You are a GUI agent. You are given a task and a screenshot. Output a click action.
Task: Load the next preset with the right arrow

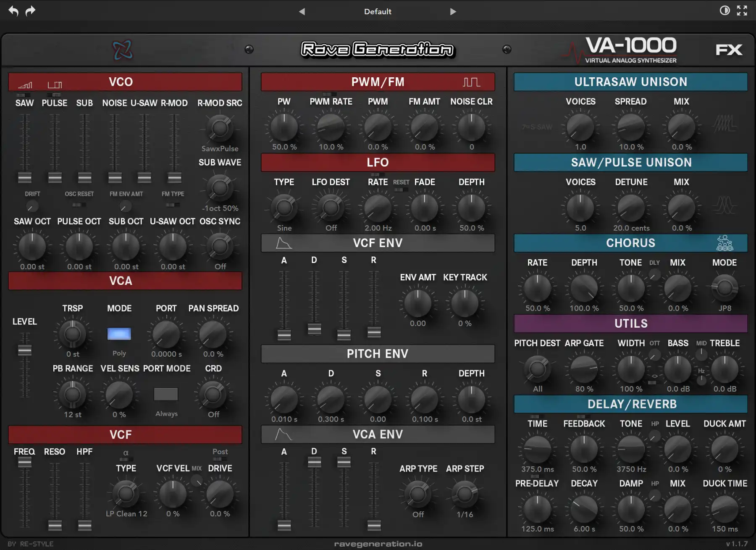coord(453,12)
